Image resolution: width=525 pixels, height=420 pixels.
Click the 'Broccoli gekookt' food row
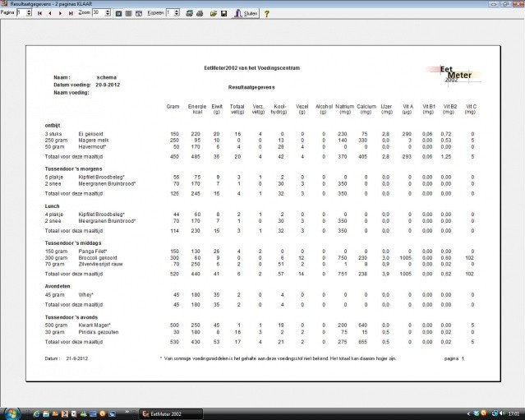point(260,258)
